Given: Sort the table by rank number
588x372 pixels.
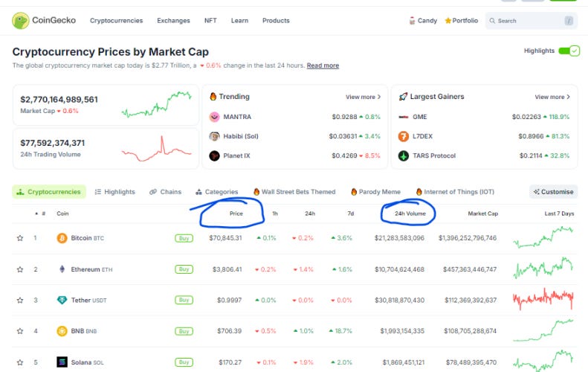Looking at the screenshot, I should [40, 214].
